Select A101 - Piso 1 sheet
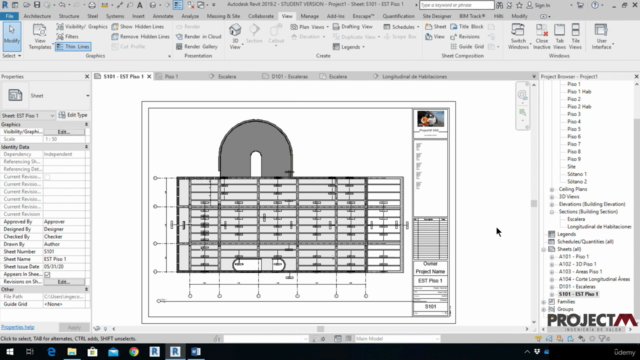The image size is (640, 360). (573, 257)
